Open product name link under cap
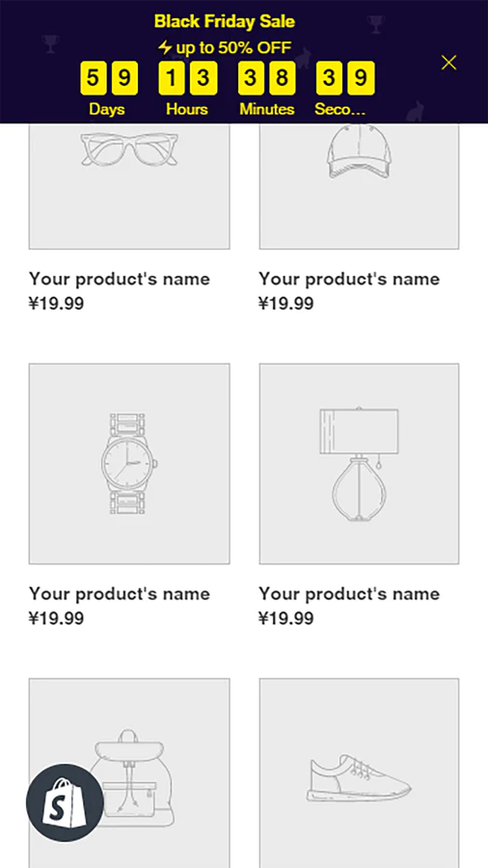488x868 pixels. (x=349, y=279)
